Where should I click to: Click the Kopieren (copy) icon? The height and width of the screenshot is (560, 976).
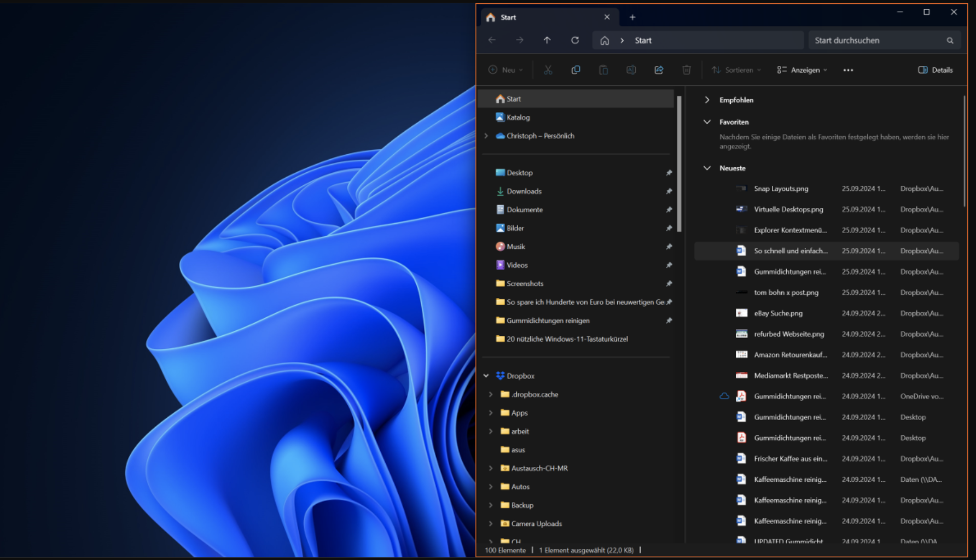pyautogui.click(x=576, y=70)
